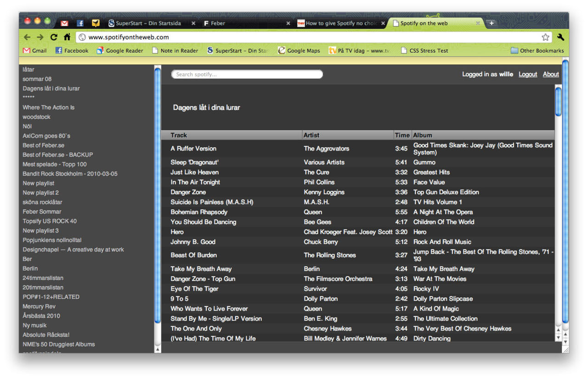
Task: Click the browser home icon
Action: [x=67, y=37]
